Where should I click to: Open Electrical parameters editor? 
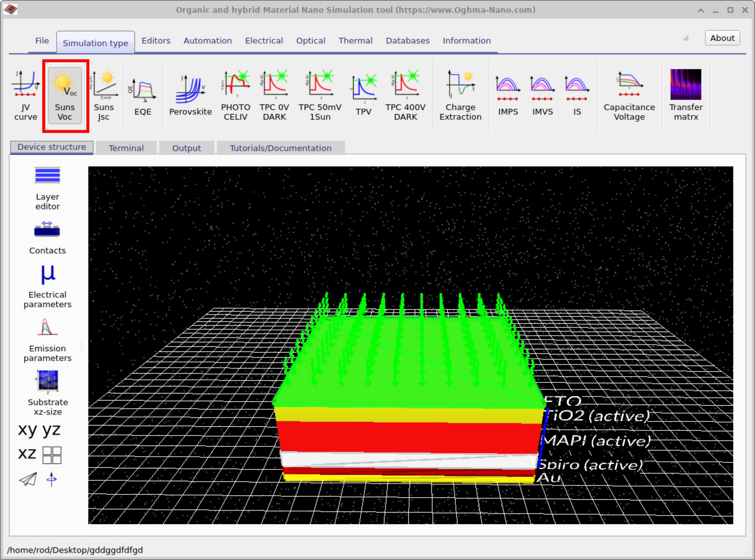click(x=47, y=286)
